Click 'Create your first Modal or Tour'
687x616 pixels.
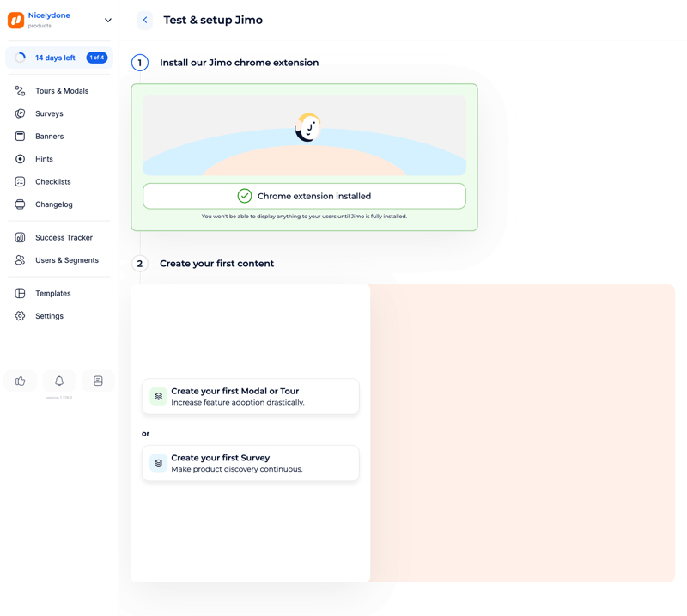tap(250, 395)
